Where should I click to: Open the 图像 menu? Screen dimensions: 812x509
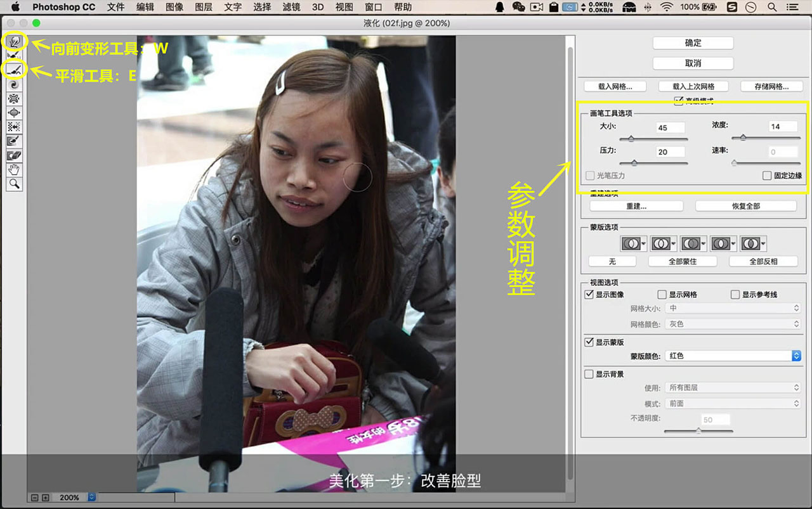(x=174, y=7)
